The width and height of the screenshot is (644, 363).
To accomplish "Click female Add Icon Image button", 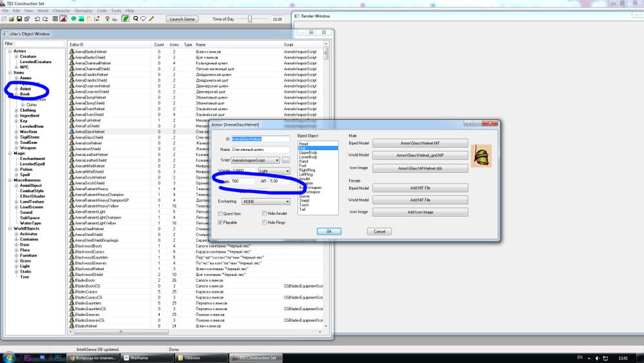I will (420, 212).
